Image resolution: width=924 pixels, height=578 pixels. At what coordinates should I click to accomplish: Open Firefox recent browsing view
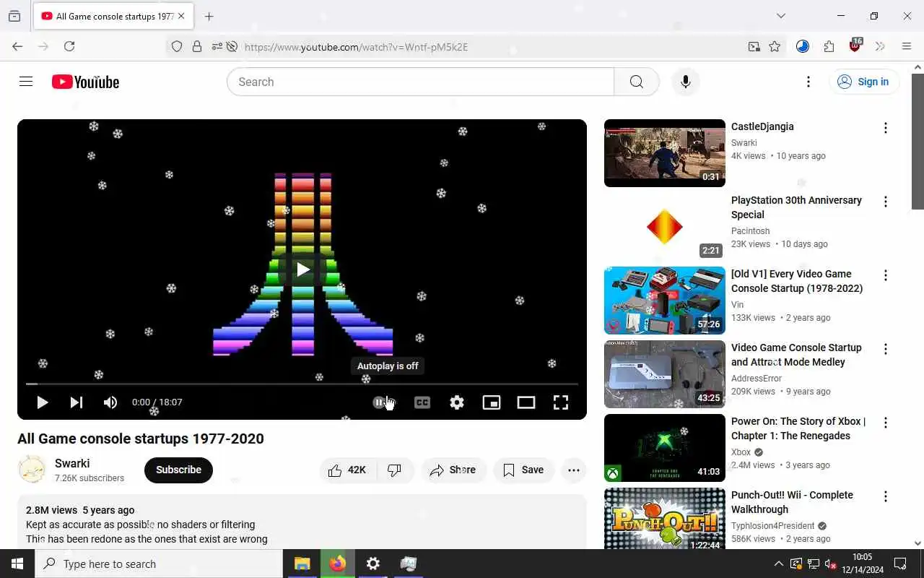[x=14, y=16]
